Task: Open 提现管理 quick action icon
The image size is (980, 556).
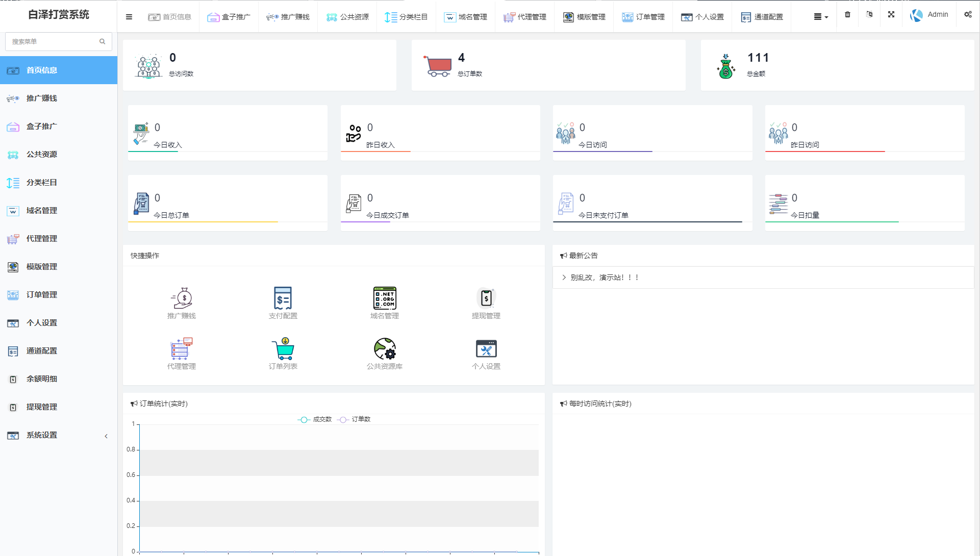Action: click(x=486, y=298)
